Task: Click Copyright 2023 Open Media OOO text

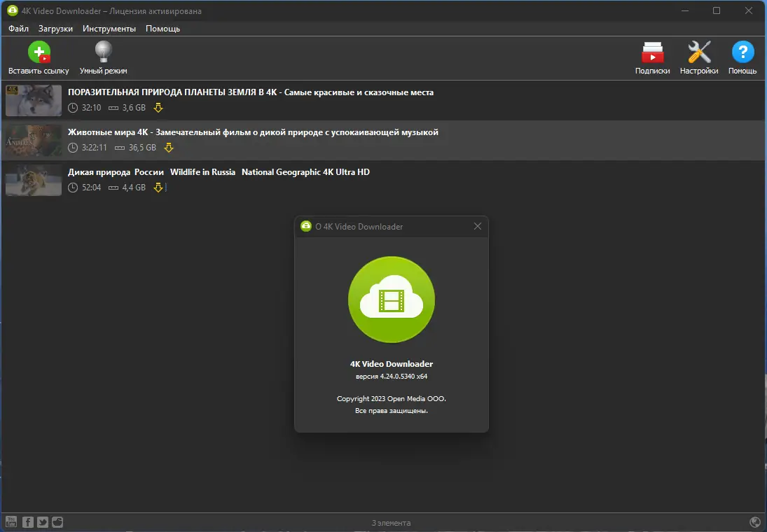Action: [x=392, y=398]
